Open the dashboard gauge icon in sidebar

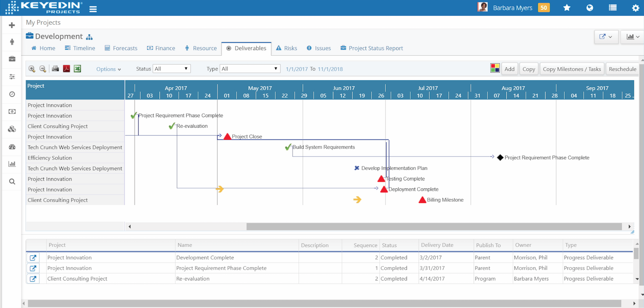[x=12, y=147]
